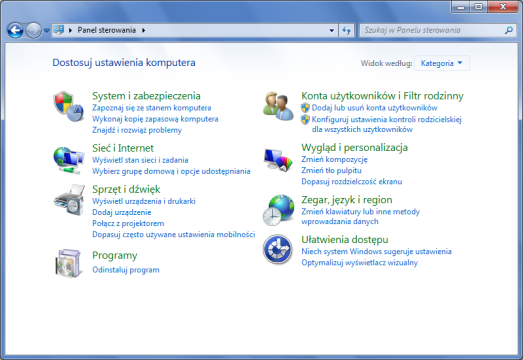Open the Ułatwienia dostępu accessibility icon
The height and width of the screenshot is (360, 523).
click(278, 250)
